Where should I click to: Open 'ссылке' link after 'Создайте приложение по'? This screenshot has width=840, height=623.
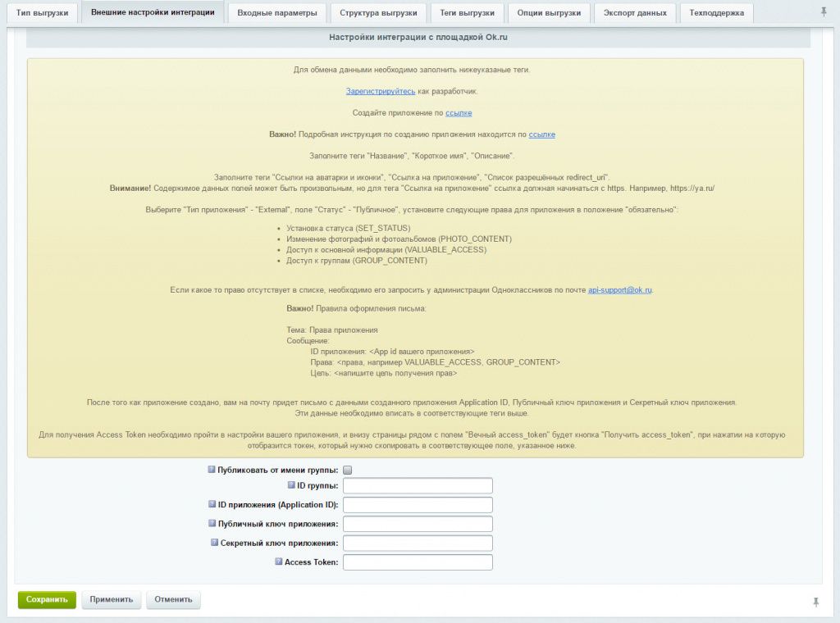[459, 113]
